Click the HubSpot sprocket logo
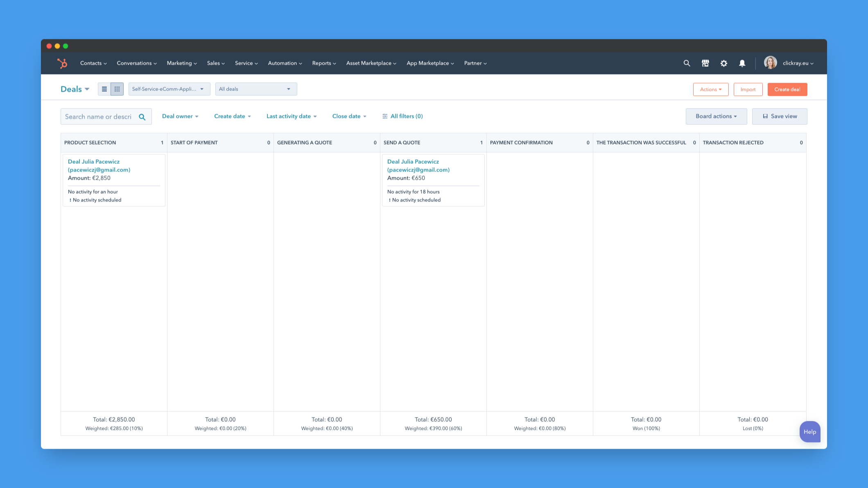The image size is (868, 488). [x=63, y=63]
